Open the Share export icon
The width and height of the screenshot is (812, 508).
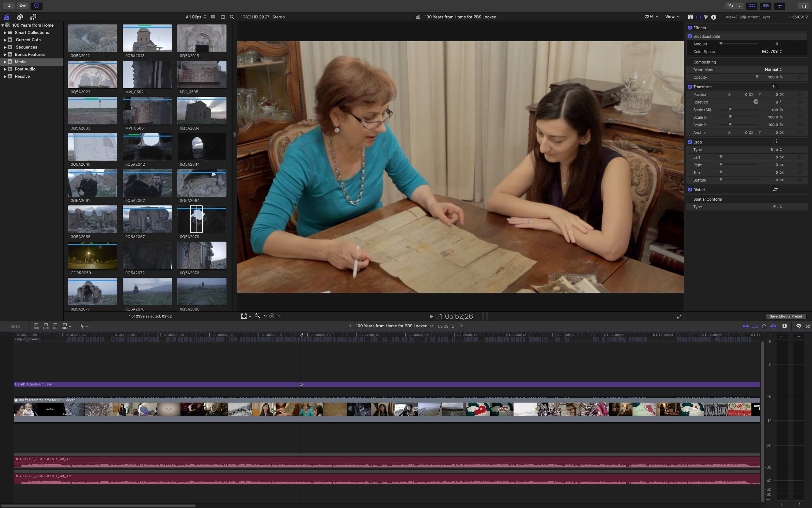click(804, 6)
